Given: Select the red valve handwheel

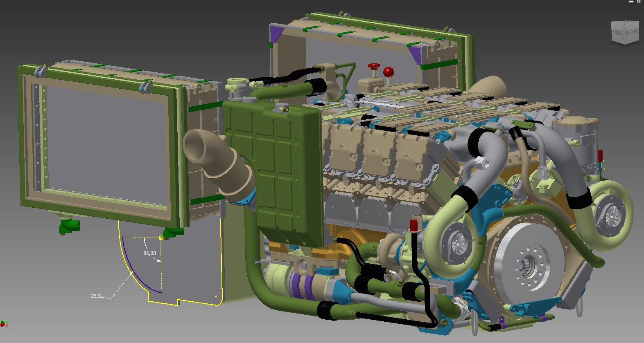Looking at the screenshot, I should point(373,66).
